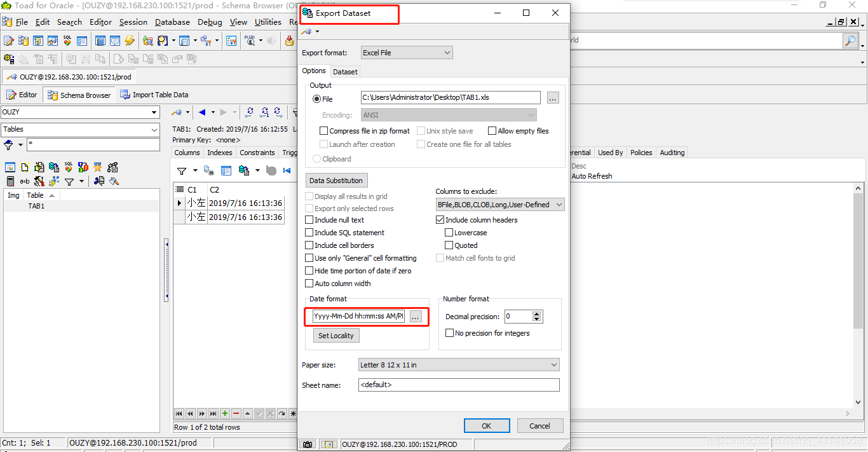Screen dimensions: 868x452
Task: Click the plug icon in Export Dataset toolbar
Action: (x=307, y=32)
